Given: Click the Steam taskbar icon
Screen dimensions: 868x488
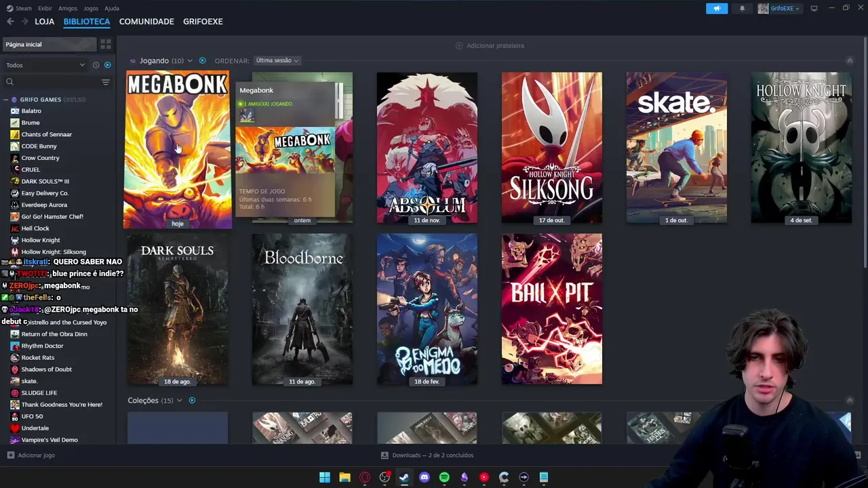Looking at the screenshot, I should click(404, 477).
